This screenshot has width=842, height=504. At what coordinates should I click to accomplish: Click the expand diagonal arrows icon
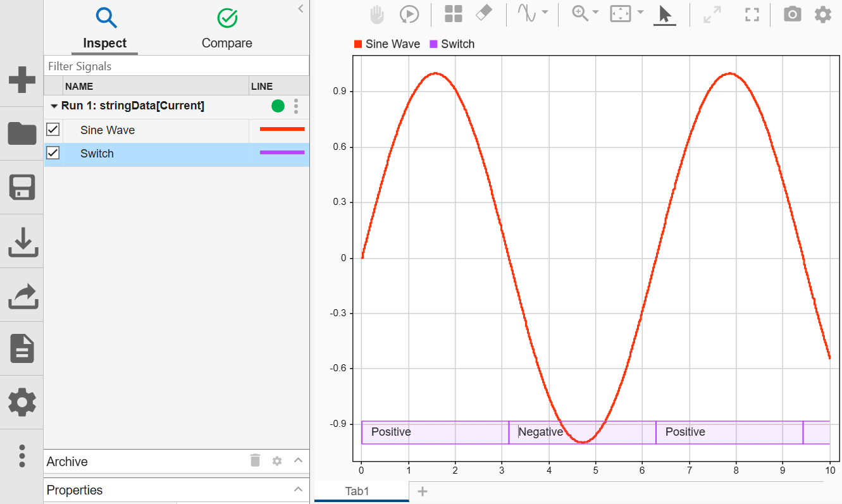click(x=712, y=15)
